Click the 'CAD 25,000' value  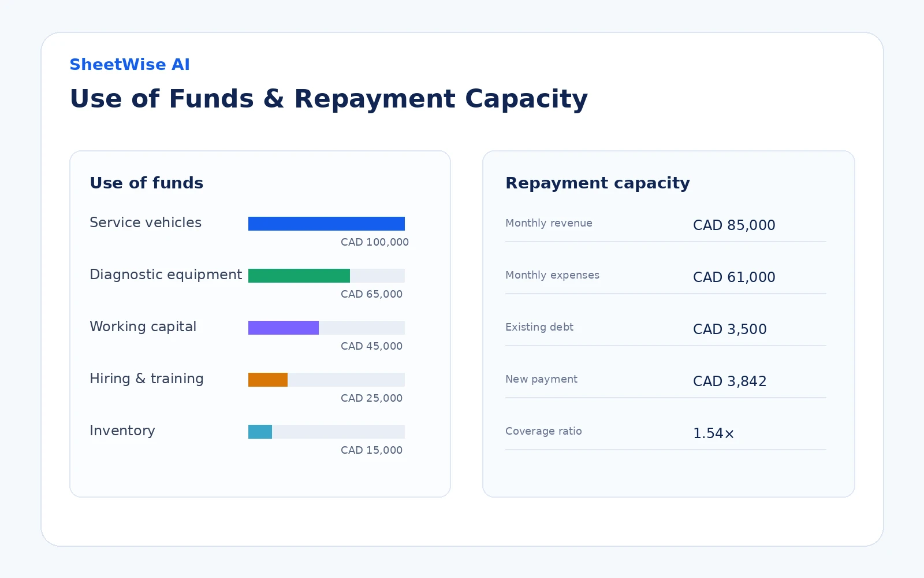371,398
